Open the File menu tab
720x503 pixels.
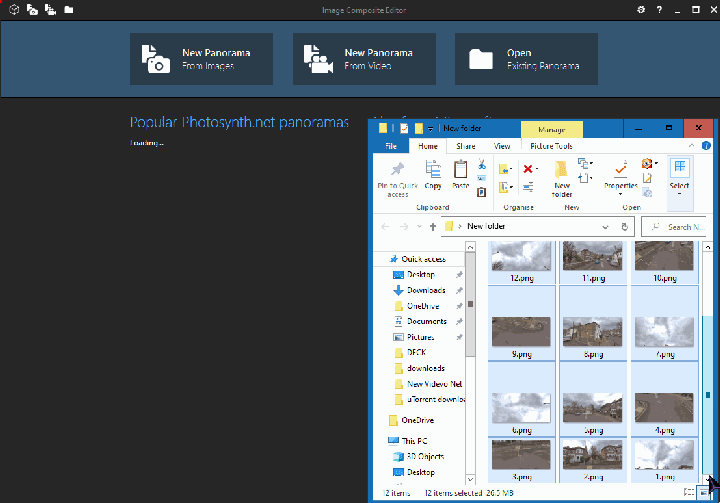tap(391, 146)
